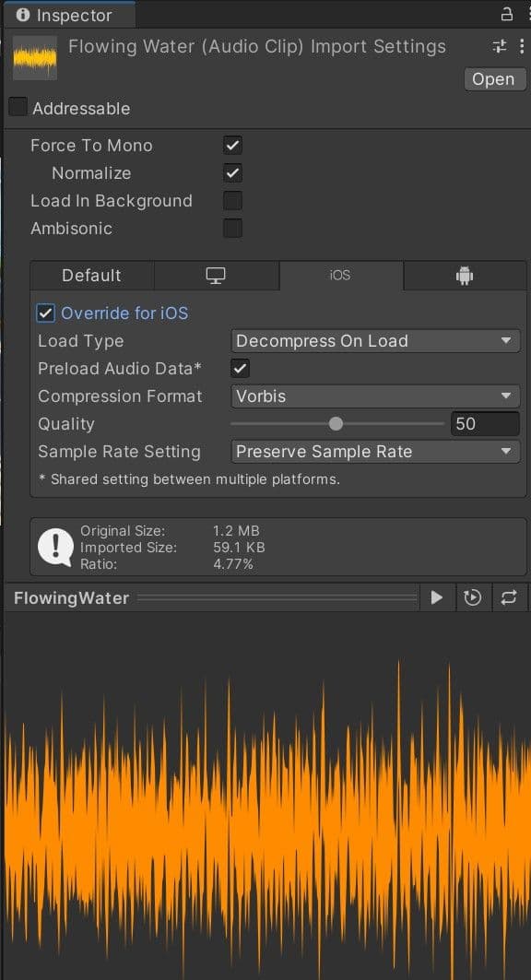Viewport: 531px width, 980px height.
Task: Open the Sample Rate Setting dropdown
Action: 374,451
